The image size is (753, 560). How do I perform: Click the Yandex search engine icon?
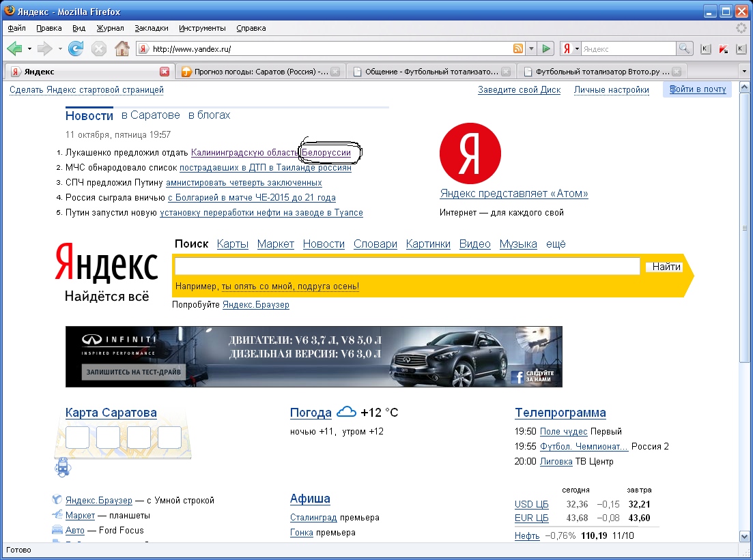pyautogui.click(x=567, y=48)
